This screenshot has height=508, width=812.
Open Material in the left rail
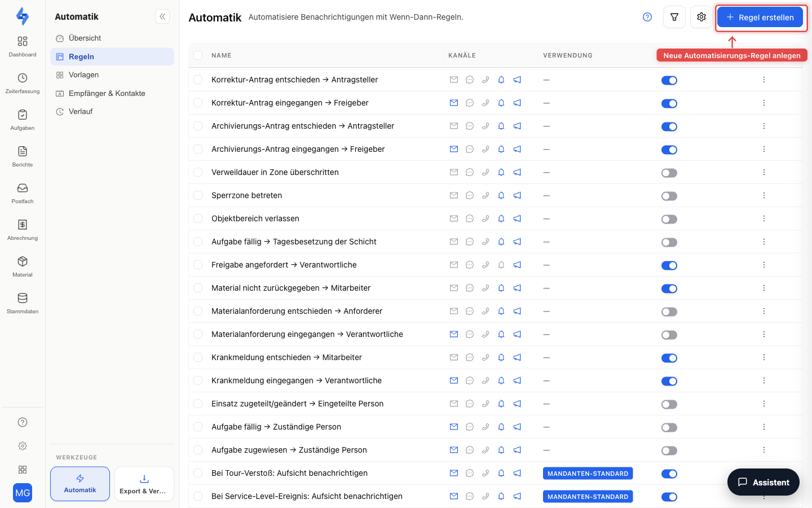point(23,266)
